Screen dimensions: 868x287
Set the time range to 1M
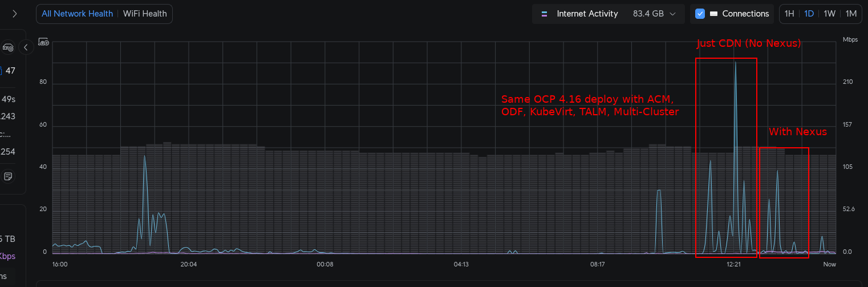point(851,14)
